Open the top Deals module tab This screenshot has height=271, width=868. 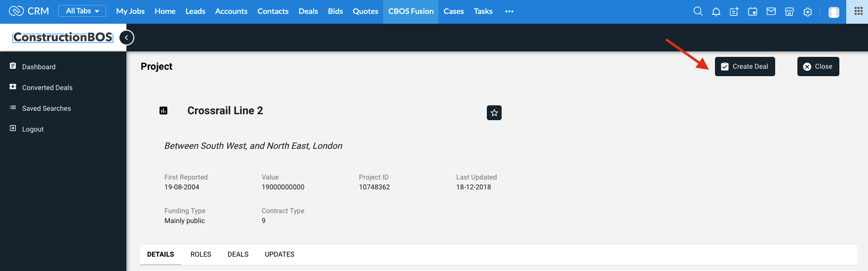(x=308, y=11)
